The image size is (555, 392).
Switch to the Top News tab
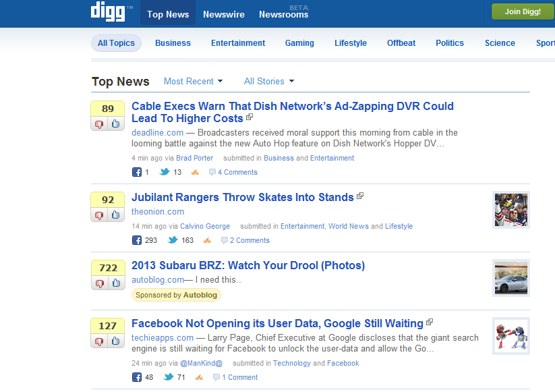point(168,14)
